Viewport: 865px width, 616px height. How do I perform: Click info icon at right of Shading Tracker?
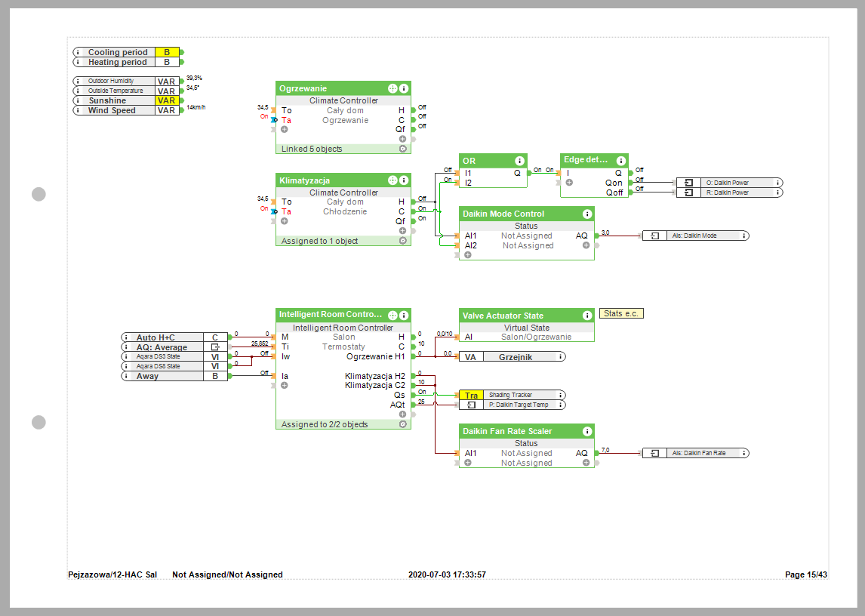click(x=561, y=396)
